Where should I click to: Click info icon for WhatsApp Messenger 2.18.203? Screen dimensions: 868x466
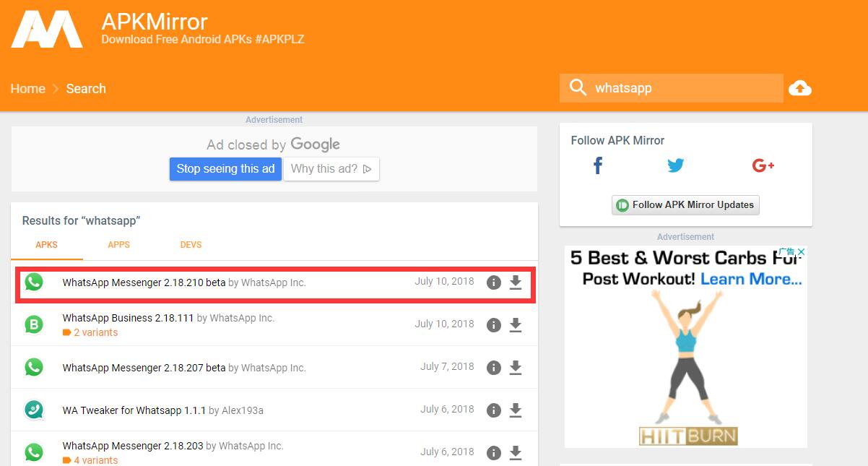(x=494, y=453)
